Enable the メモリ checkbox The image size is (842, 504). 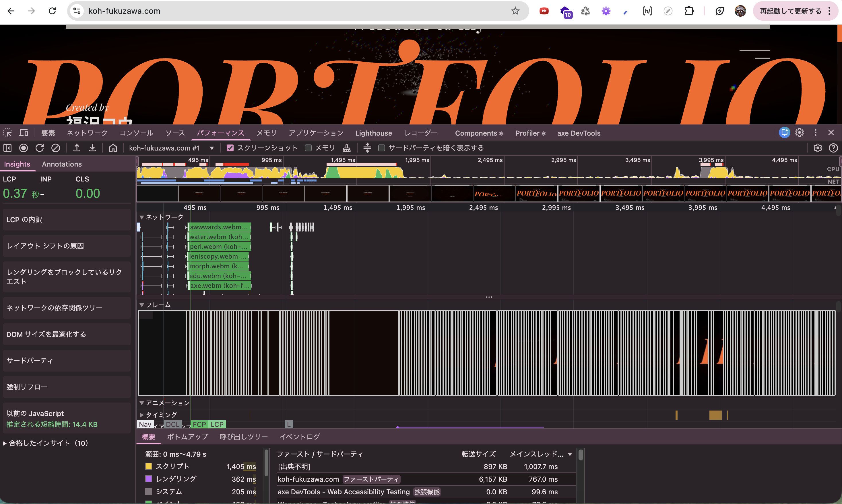(308, 148)
